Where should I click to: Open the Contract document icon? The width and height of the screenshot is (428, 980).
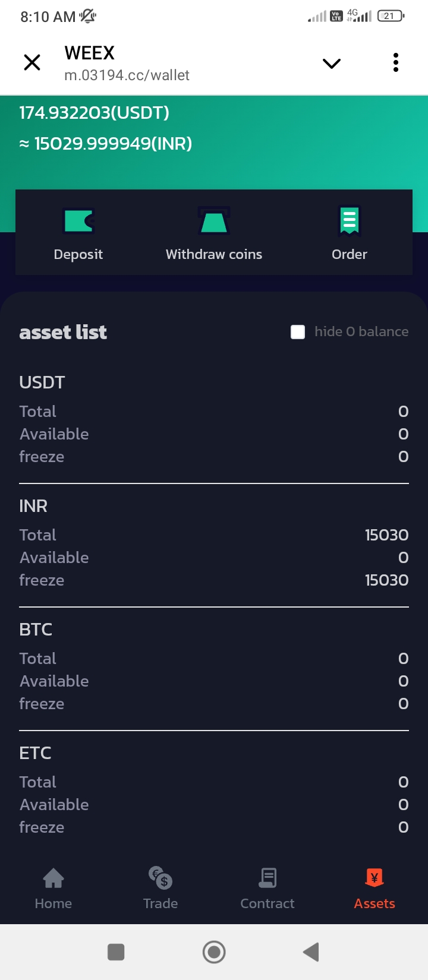coord(267,878)
